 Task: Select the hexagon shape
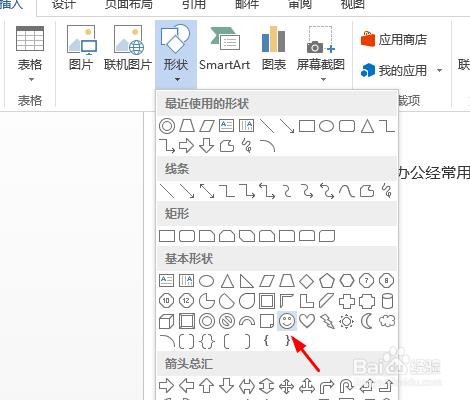[347, 281]
